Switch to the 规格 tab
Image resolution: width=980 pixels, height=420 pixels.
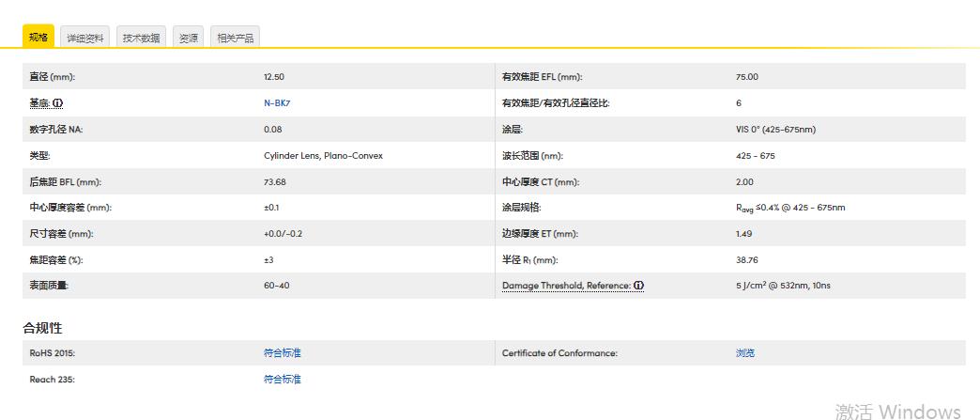click(38, 37)
